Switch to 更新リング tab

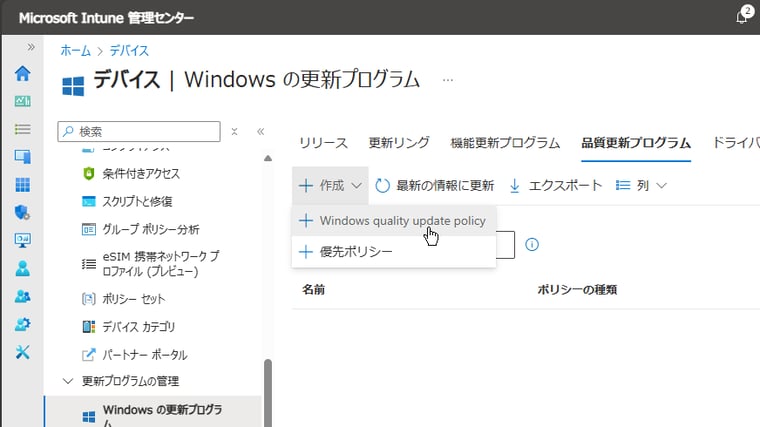point(399,143)
